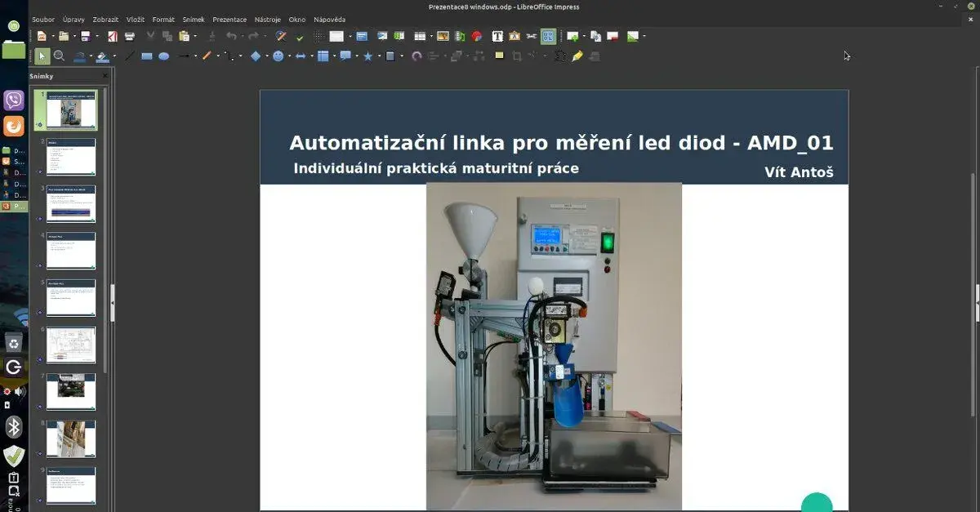Select slide 2 thumbnail
Viewport: 980px width, 512px height.
tap(71, 156)
